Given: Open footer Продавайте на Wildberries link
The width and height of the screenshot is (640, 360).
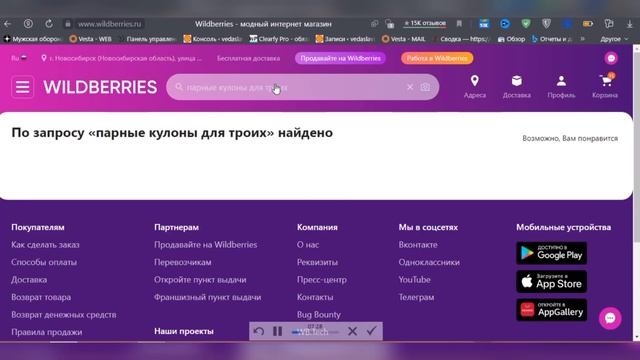Looking at the screenshot, I should click(x=206, y=245).
